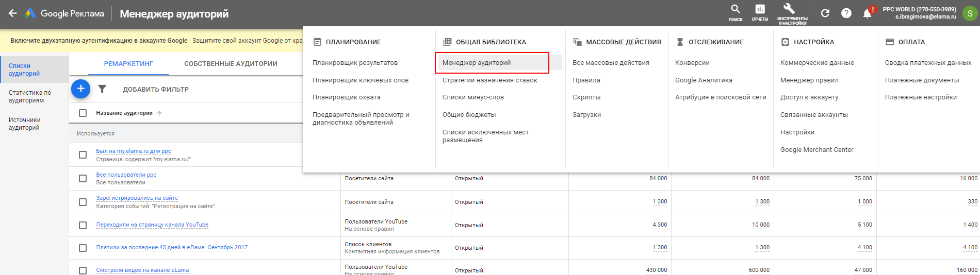980x275 pixels.
Task: Click the blue plus button to add audience
Action: [80, 89]
